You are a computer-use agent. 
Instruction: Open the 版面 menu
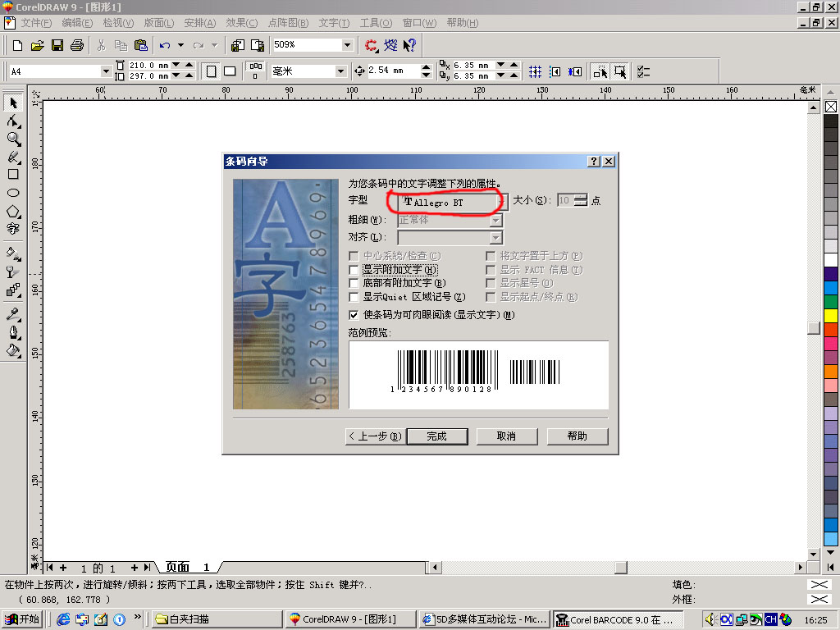159,23
